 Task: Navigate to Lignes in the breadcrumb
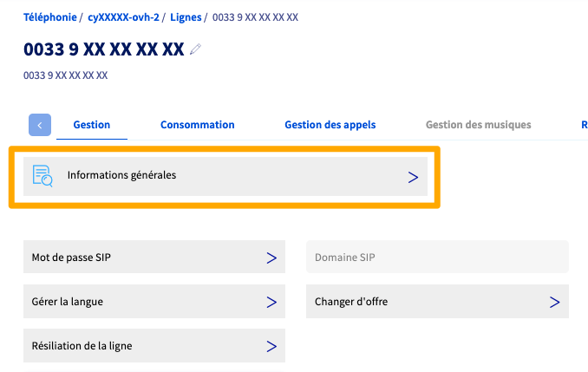click(x=186, y=17)
